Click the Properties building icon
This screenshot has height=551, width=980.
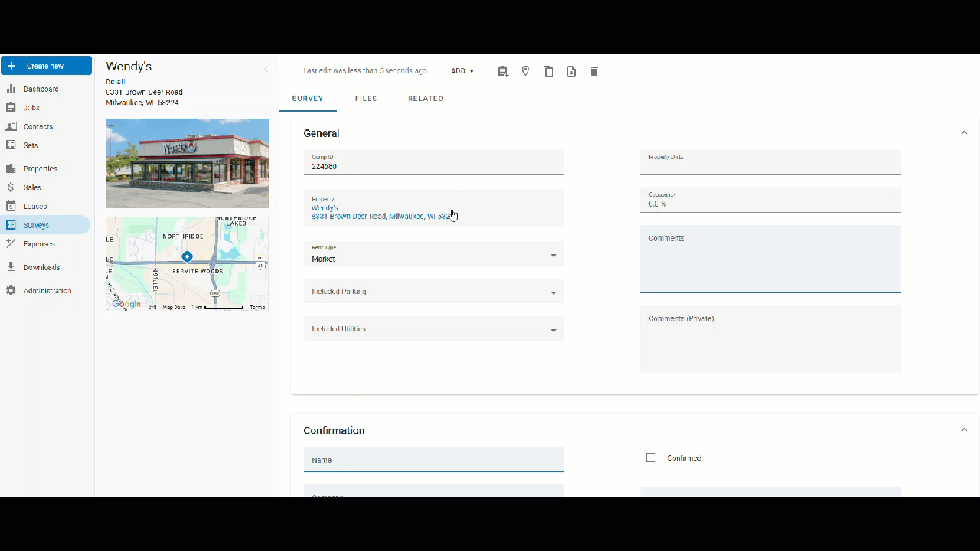(11, 168)
